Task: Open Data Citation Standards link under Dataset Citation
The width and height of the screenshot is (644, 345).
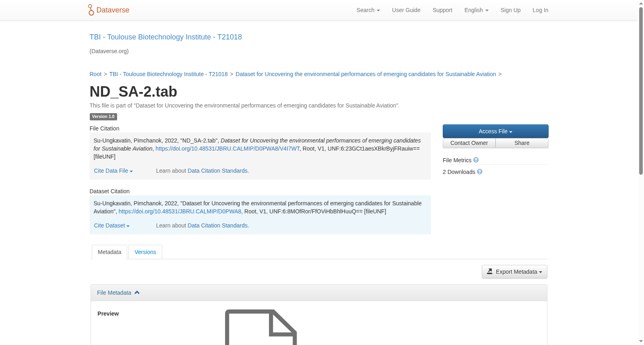Action: coord(217,225)
